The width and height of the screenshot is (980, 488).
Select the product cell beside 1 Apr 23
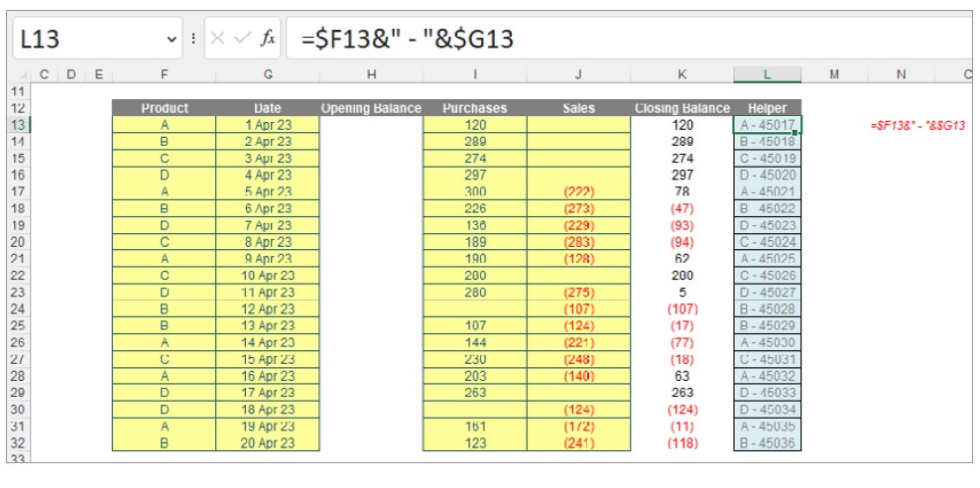[x=164, y=125]
